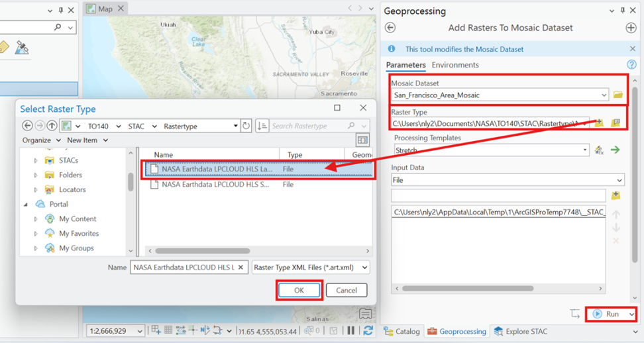Open the Organize menu

(x=42, y=140)
